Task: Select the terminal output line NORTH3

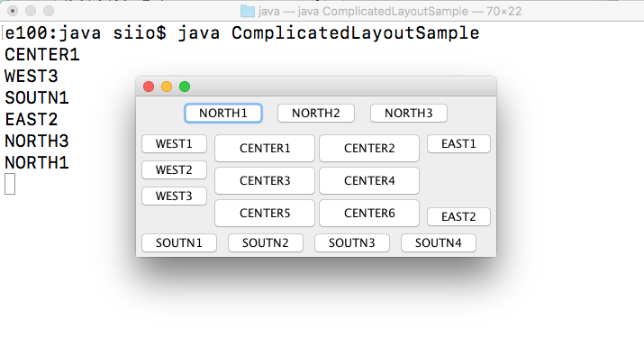Action: point(37,141)
